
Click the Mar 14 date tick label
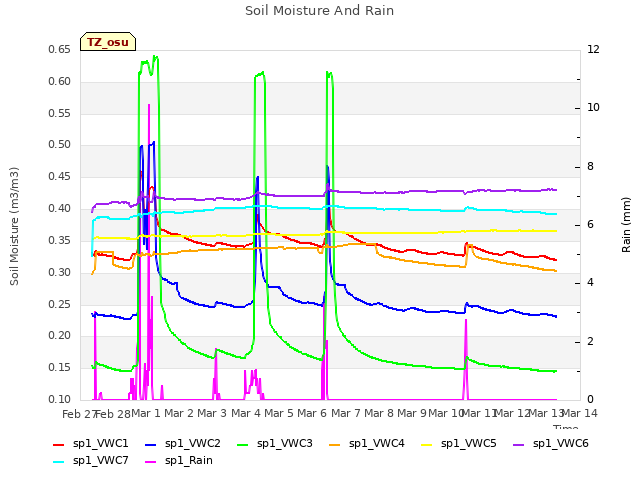point(580,414)
